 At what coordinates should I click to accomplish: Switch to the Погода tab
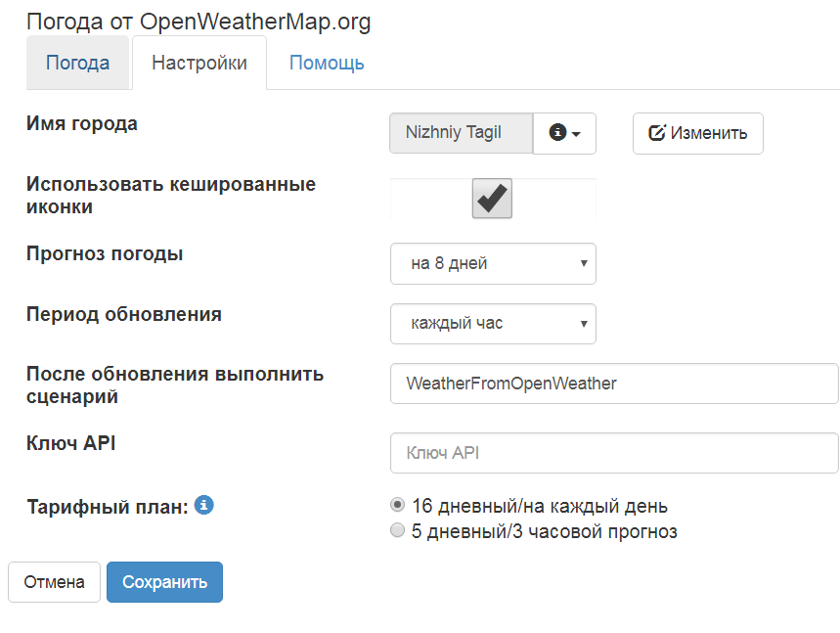pos(77,63)
